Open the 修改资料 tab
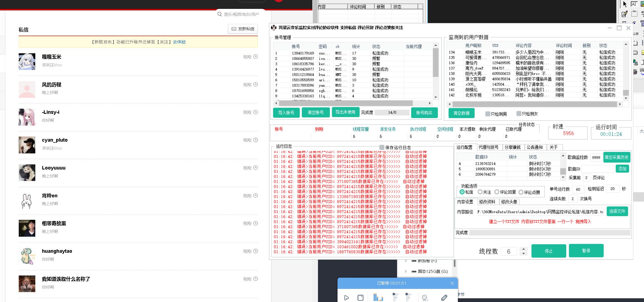The height and width of the screenshot is (302, 644). (487, 202)
